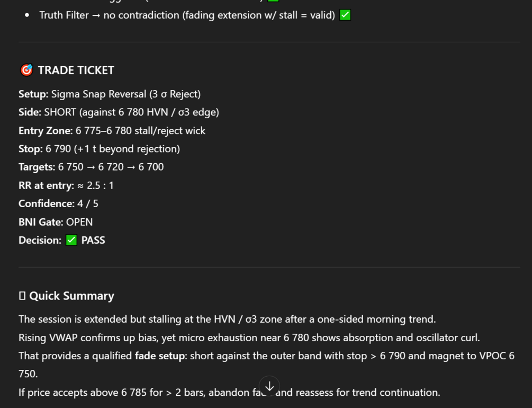Screen dimensions: 532x408
Task: Click the Confidence: 4 / 5 line
Action: (x=58, y=204)
